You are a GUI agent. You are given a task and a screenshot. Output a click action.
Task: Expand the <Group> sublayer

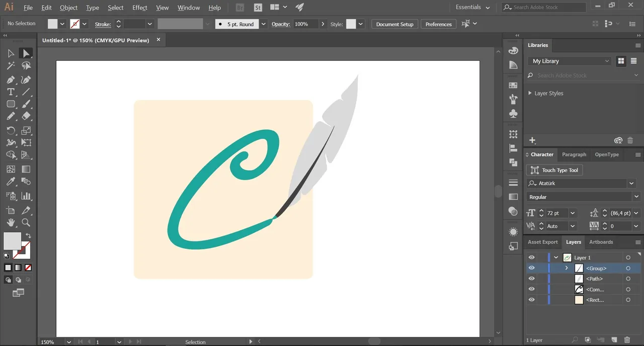click(x=567, y=268)
